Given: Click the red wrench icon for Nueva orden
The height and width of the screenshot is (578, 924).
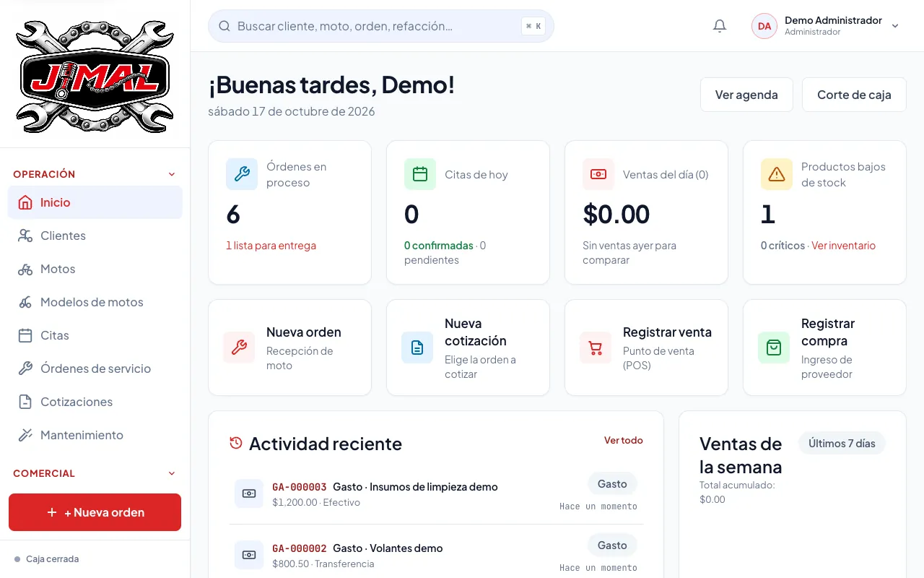Looking at the screenshot, I should pyautogui.click(x=239, y=348).
